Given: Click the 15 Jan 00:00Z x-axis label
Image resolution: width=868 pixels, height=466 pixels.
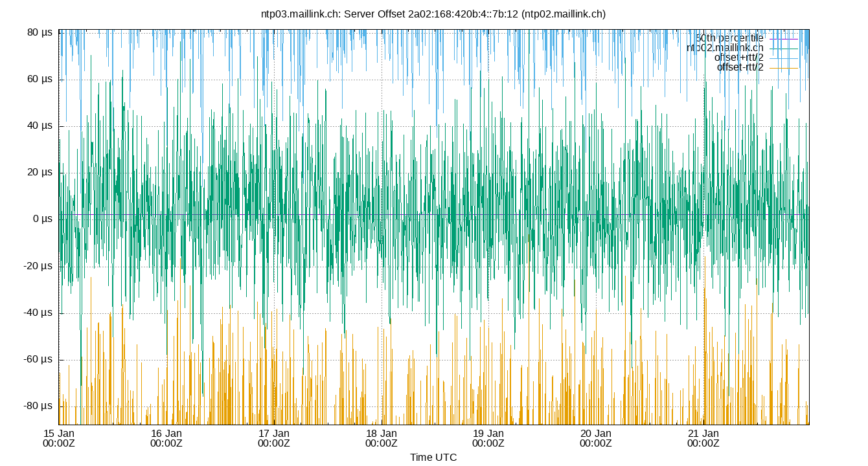Looking at the screenshot, I should point(59,438).
